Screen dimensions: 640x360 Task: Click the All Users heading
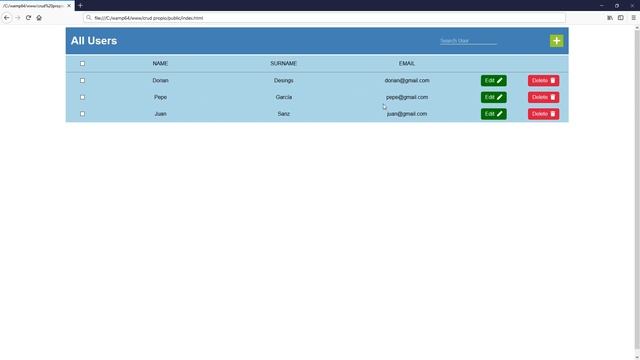pos(94,41)
